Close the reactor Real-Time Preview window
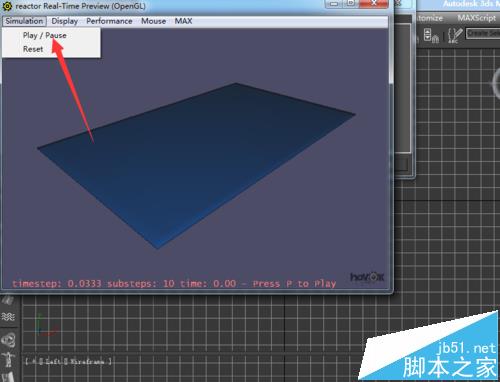The image size is (500, 382). pyautogui.click(x=374, y=3)
